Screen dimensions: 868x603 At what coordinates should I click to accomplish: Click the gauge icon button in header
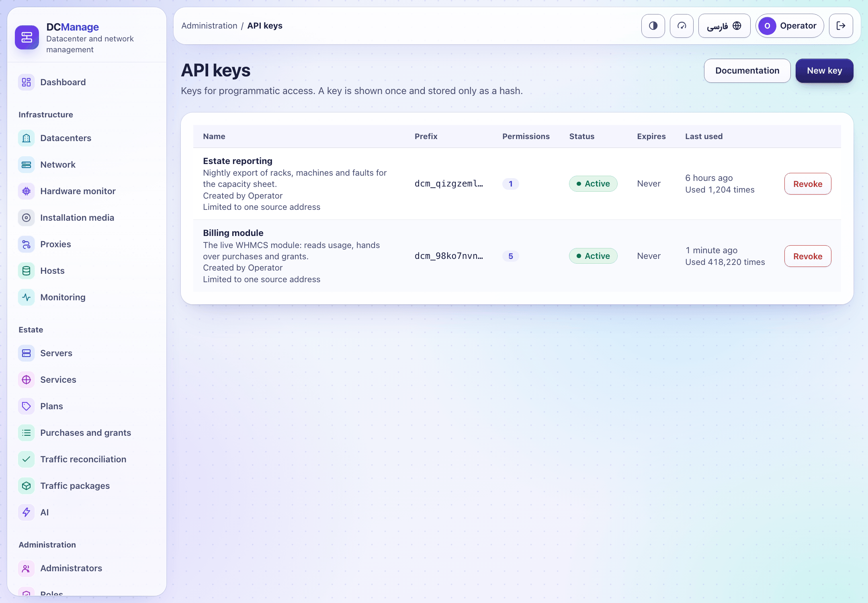(682, 26)
